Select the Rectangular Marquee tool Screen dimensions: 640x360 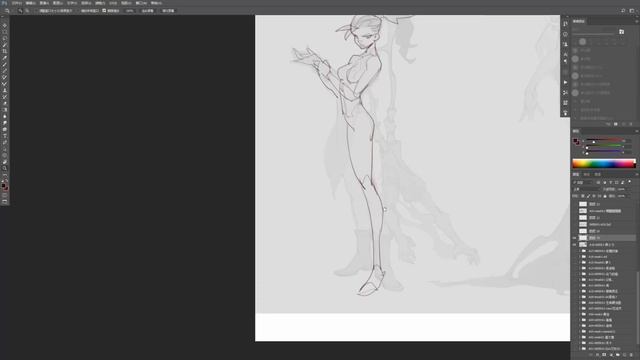(5, 32)
